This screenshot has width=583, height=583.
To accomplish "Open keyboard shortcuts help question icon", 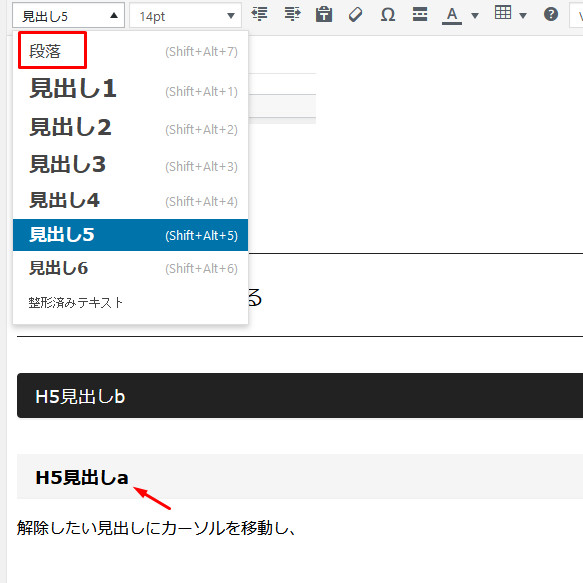I will [x=551, y=15].
